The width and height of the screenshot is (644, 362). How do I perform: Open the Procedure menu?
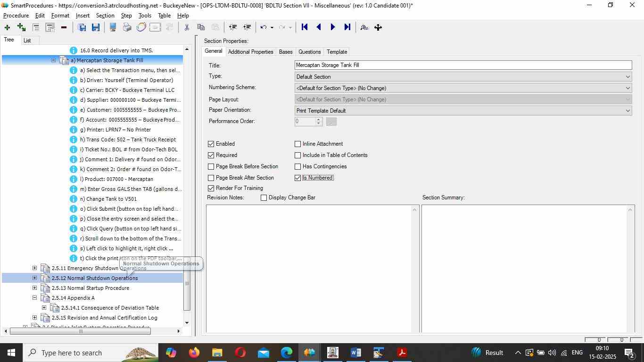[x=16, y=16]
